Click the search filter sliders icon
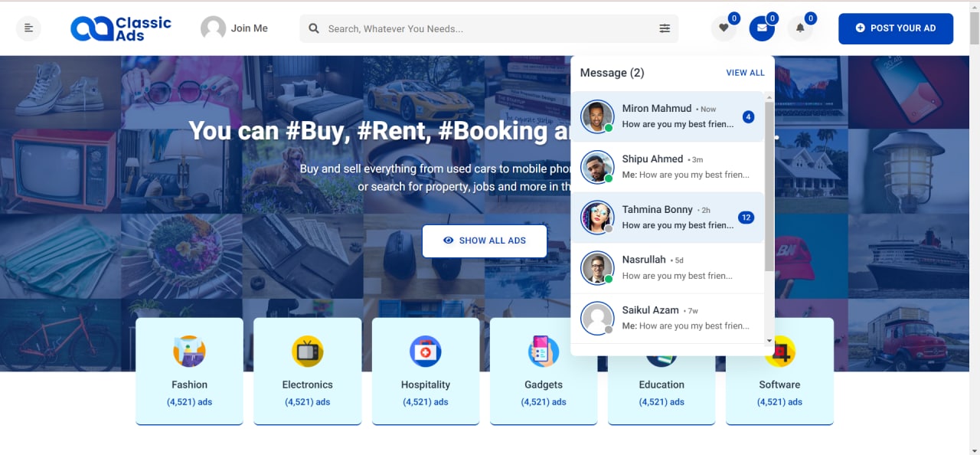This screenshot has height=455, width=980. click(664, 28)
